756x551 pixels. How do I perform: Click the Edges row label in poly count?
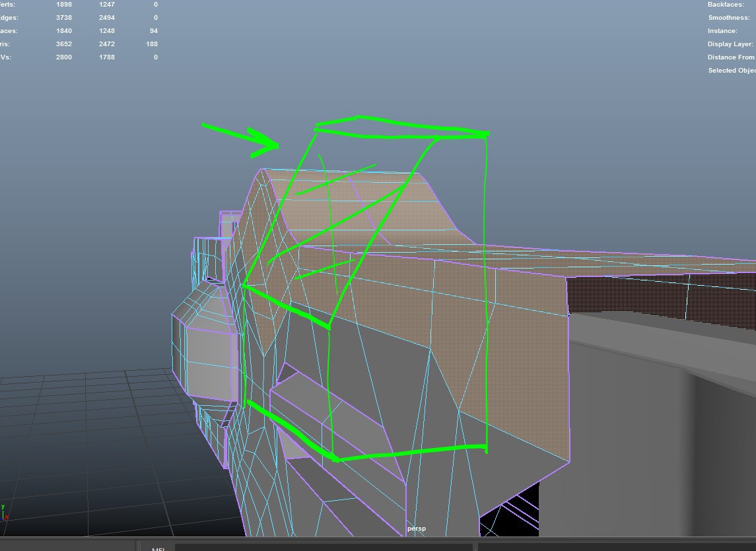tap(9, 18)
